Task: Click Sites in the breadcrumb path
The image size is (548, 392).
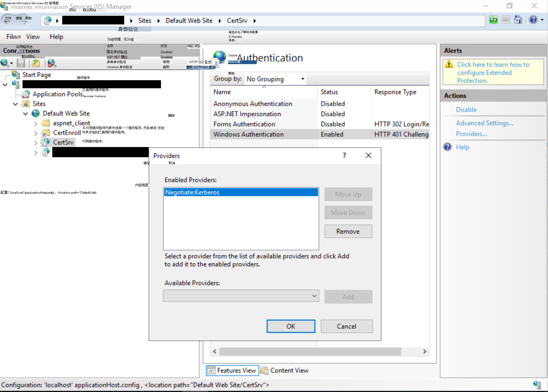Action: click(145, 21)
